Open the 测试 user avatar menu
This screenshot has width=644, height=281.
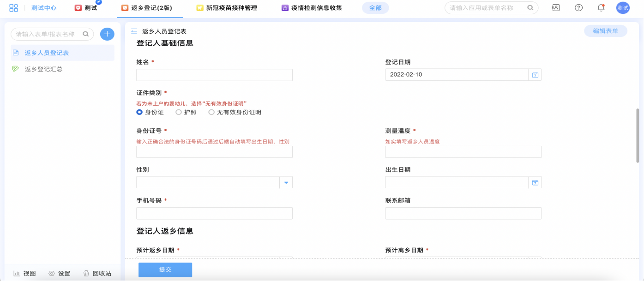(623, 8)
